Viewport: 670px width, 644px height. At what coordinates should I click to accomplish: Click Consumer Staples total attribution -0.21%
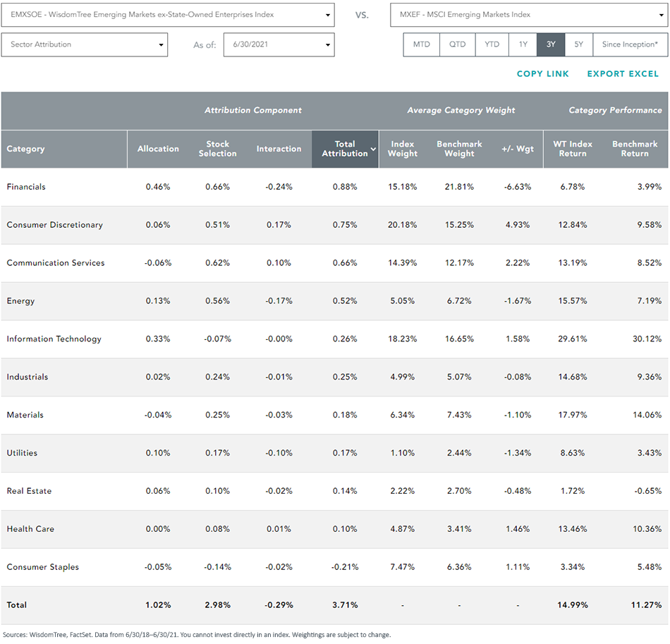345,568
